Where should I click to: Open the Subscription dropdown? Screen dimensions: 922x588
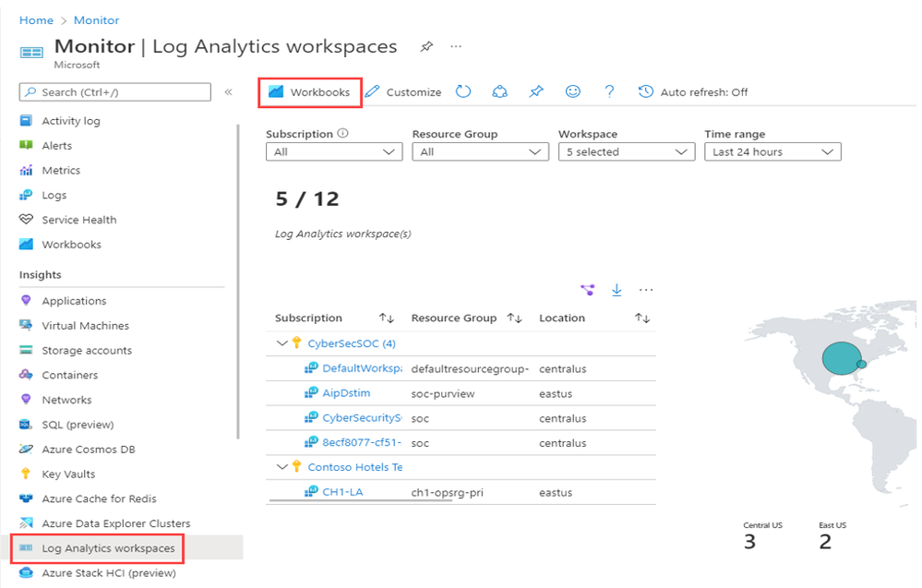334,151
